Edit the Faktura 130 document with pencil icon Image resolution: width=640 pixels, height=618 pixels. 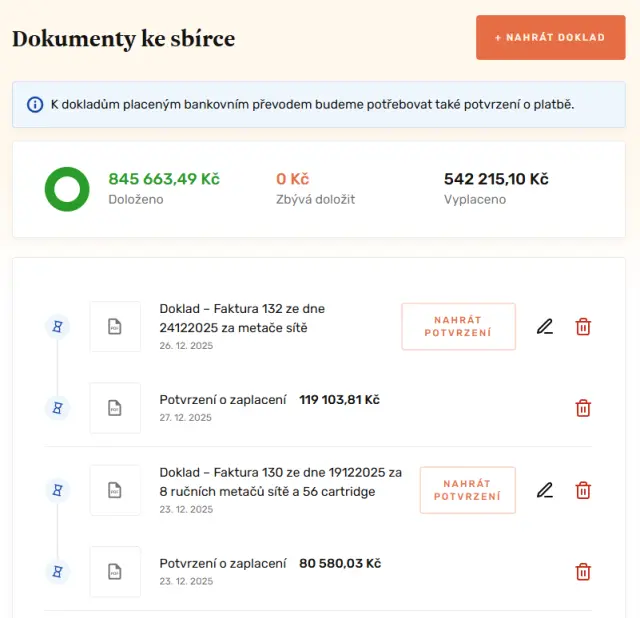click(x=544, y=490)
